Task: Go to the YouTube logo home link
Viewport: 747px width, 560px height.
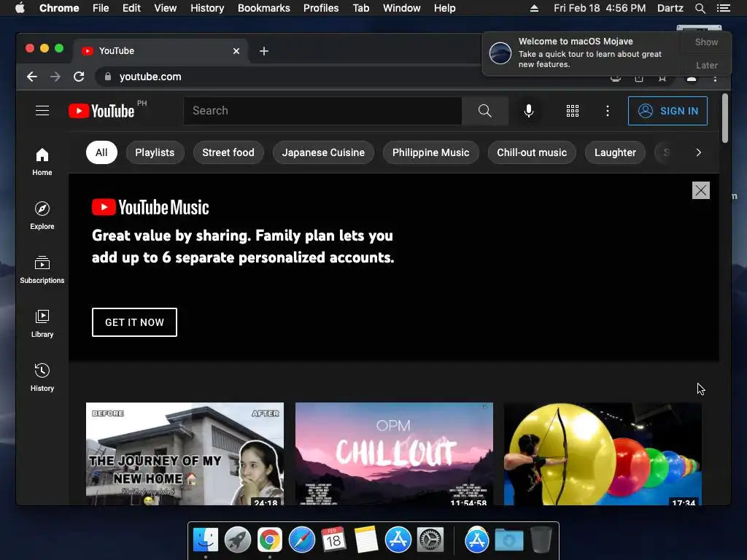Action: (x=101, y=111)
